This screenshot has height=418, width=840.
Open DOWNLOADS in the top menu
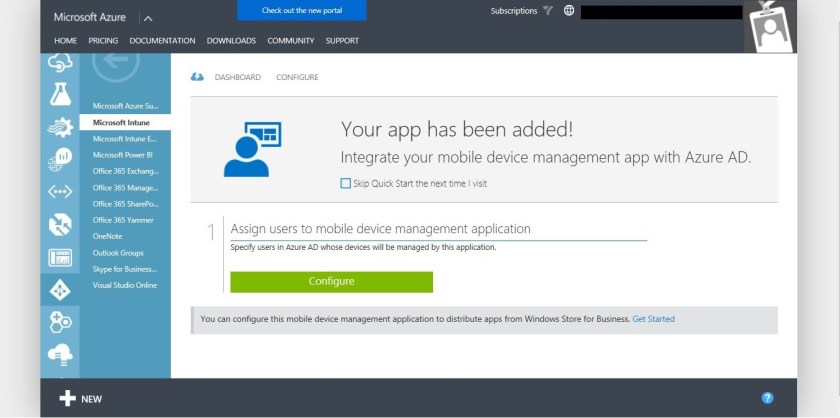(231, 41)
